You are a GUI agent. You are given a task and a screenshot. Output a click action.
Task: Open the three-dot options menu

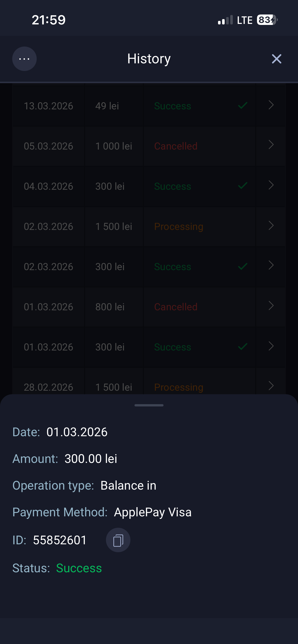pyautogui.click(x=24, y=59)
